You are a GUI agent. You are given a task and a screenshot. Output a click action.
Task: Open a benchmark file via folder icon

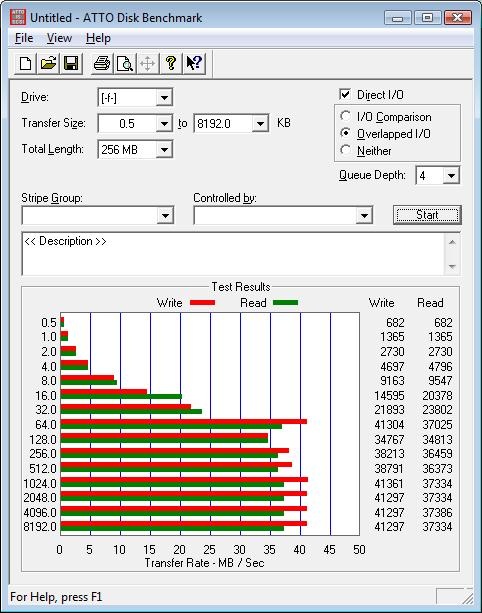point(48,63)
